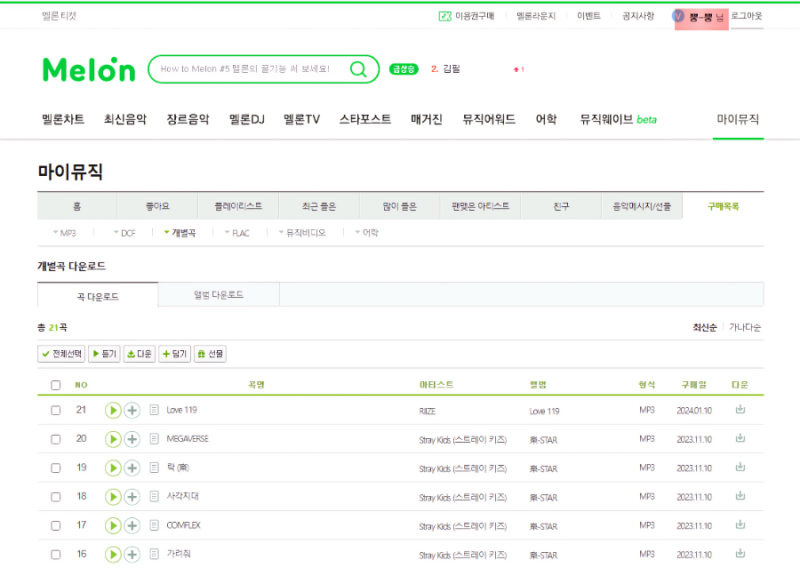Click the Melon logo
Image resolution: width=800 pixels, height=568 pixels.
click(89, 69)
